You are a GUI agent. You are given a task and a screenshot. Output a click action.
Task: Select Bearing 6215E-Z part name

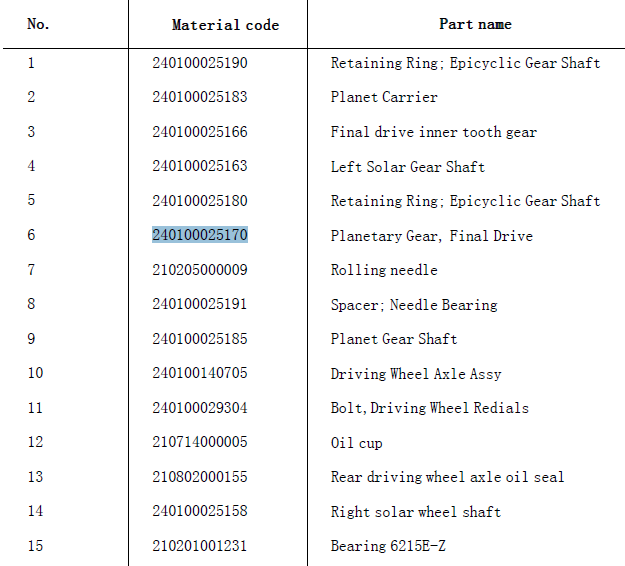pos(388,546)
